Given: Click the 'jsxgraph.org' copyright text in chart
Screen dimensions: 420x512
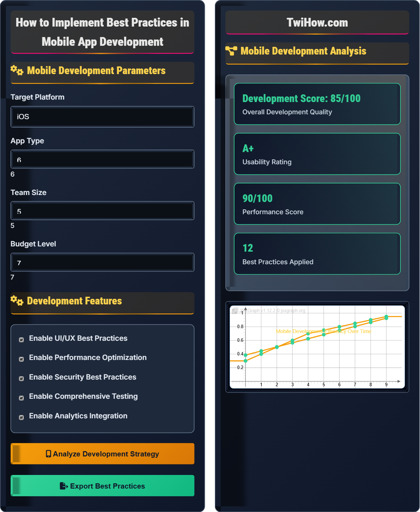Looking at the screenshot, I should [293, 310].
